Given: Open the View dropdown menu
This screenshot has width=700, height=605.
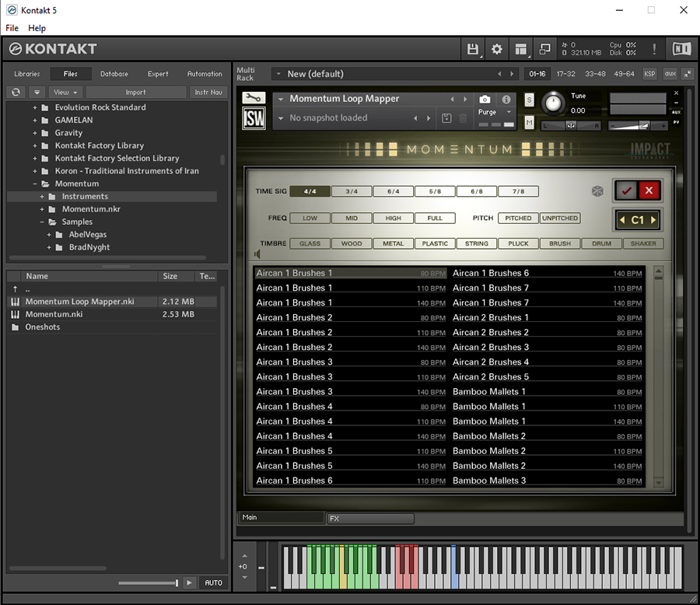Looking at the screenshot, I should (65, 92).
